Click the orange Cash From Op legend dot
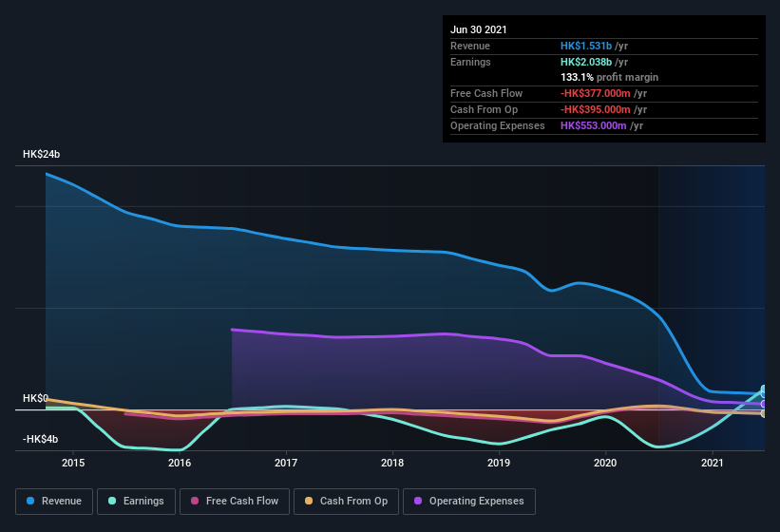 (309, 501)
